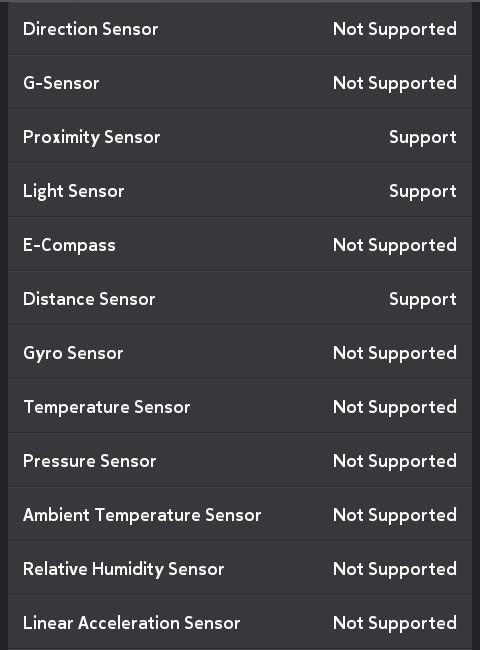This screenshot has height=650, width=480.
Task: Click Not Supported beside Pressure Sensor
Action: pyautogui.click(x=395, y=462)
